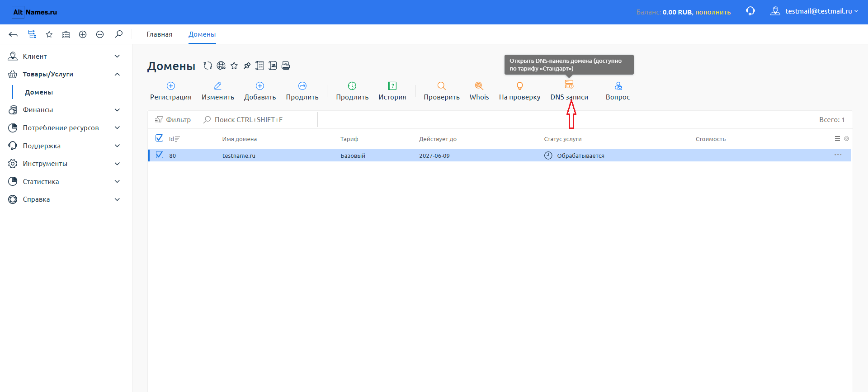Open the menu tree view icon
Screen dimensions: 868x392
tap(32, 34)
